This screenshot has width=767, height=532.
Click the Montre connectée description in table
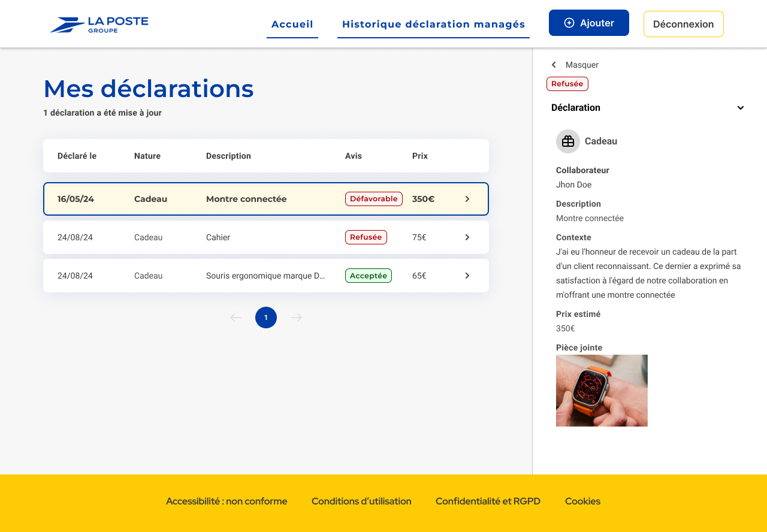[246, 199]
